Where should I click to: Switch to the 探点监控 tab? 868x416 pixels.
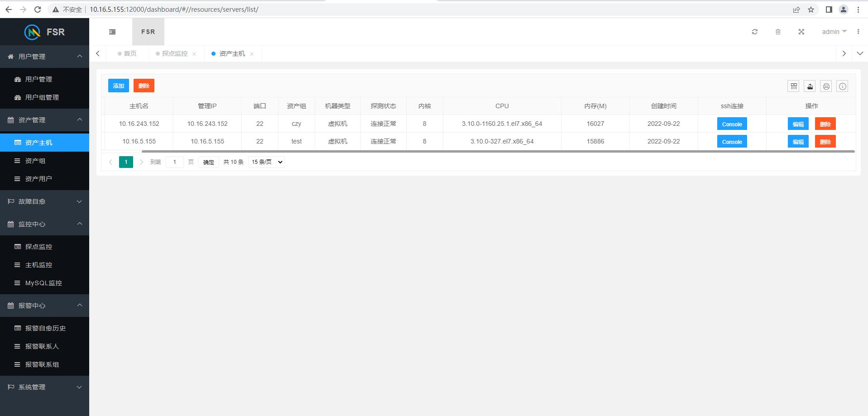click(176, 53)
